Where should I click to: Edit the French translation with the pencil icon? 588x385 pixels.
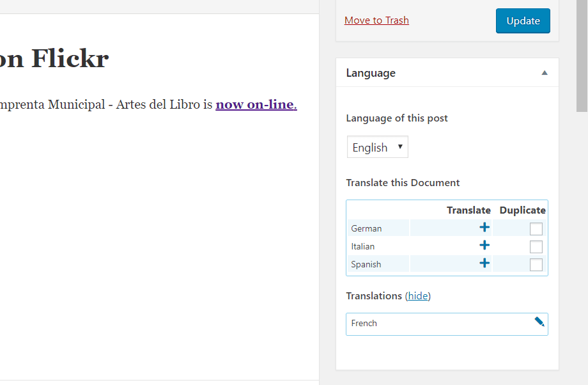click(x=539, y=322)
